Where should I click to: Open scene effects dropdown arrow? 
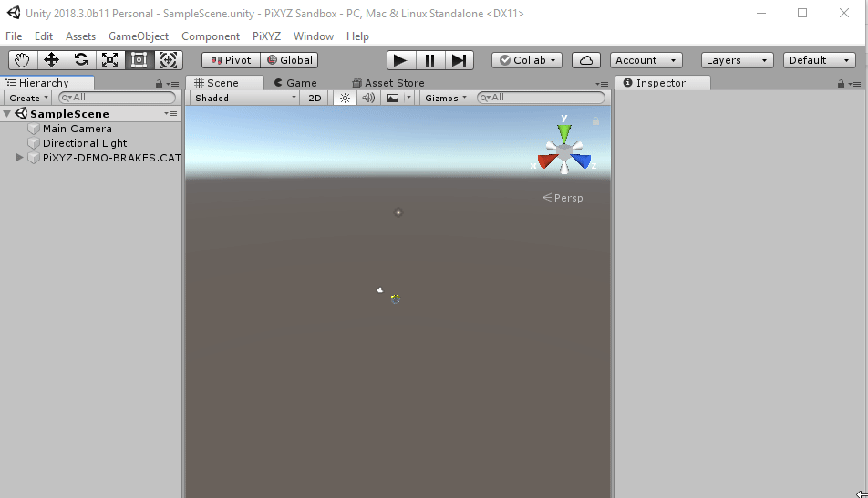tap(408, 98)
